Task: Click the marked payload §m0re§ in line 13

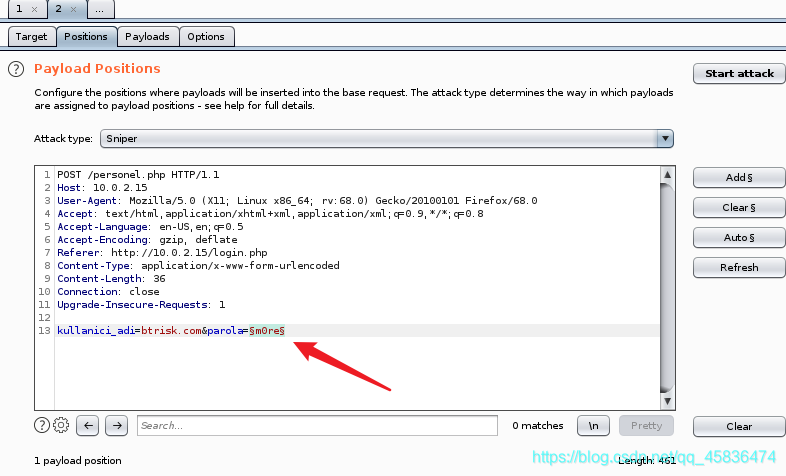Action: (x=267, y=331)
